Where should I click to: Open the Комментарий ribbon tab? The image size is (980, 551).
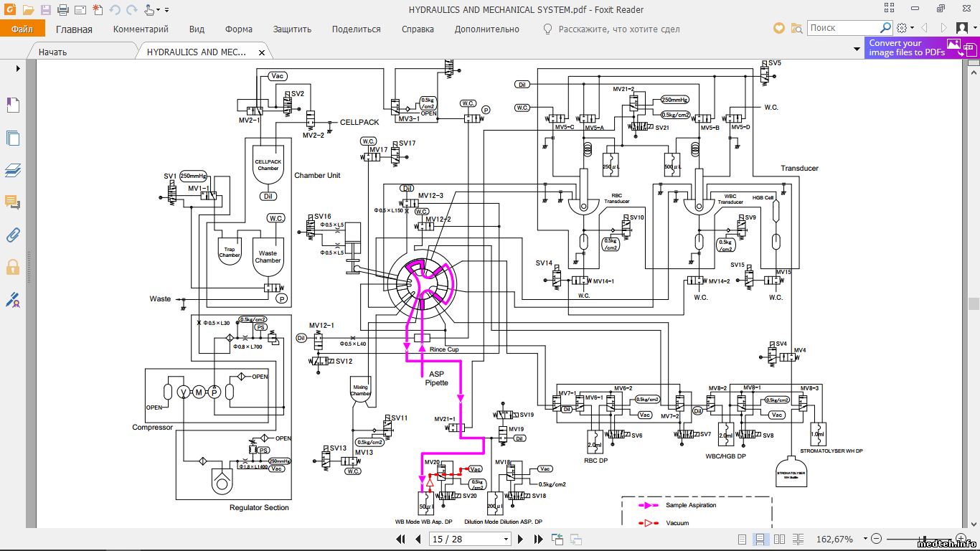(x=141, y=29)
